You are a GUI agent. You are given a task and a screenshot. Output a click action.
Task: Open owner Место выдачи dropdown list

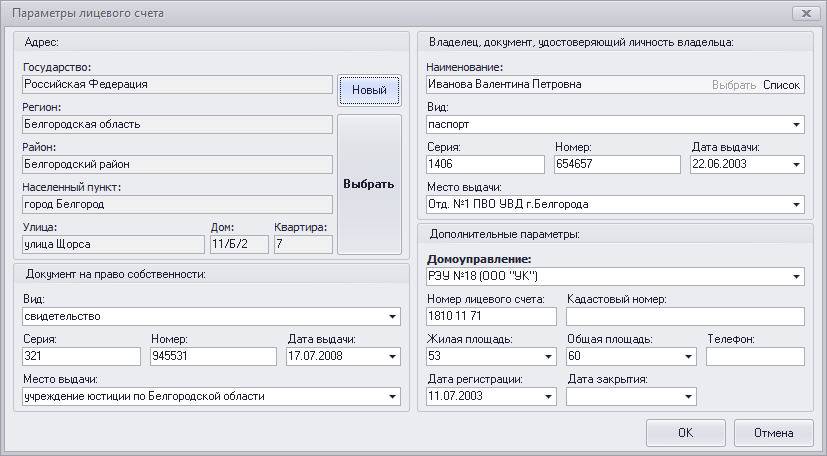796,205
